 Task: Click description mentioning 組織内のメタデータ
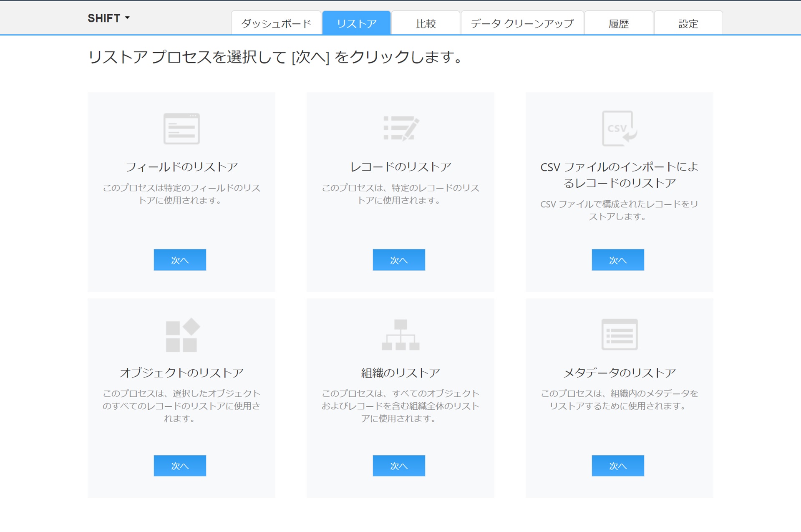pyautogui.click(x=620, y=400)
